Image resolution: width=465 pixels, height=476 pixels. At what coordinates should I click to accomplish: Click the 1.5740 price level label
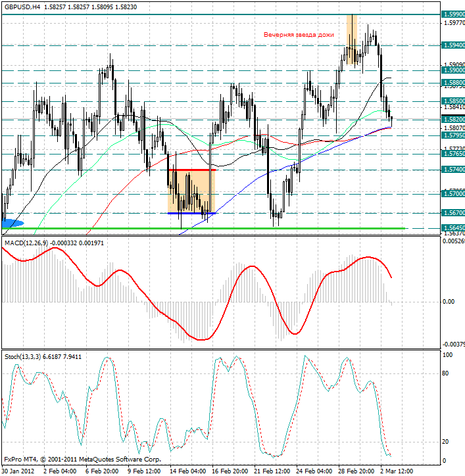453,170
